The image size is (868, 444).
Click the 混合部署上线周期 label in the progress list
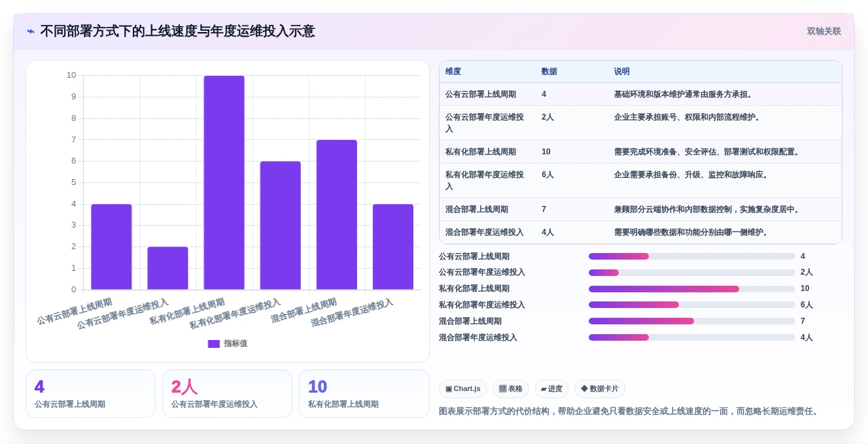(470, 321)
